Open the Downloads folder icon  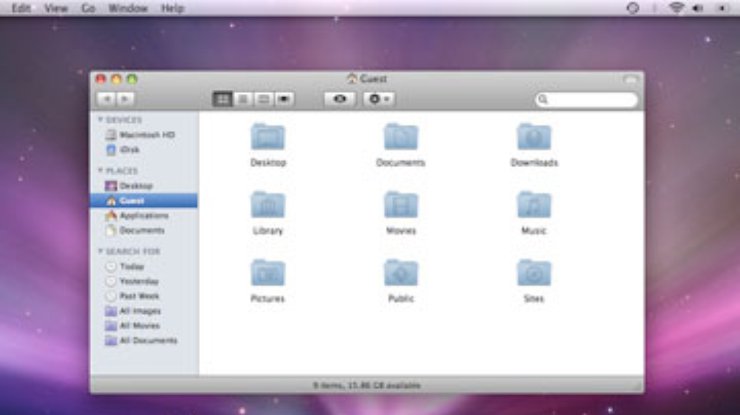point(534,136)
